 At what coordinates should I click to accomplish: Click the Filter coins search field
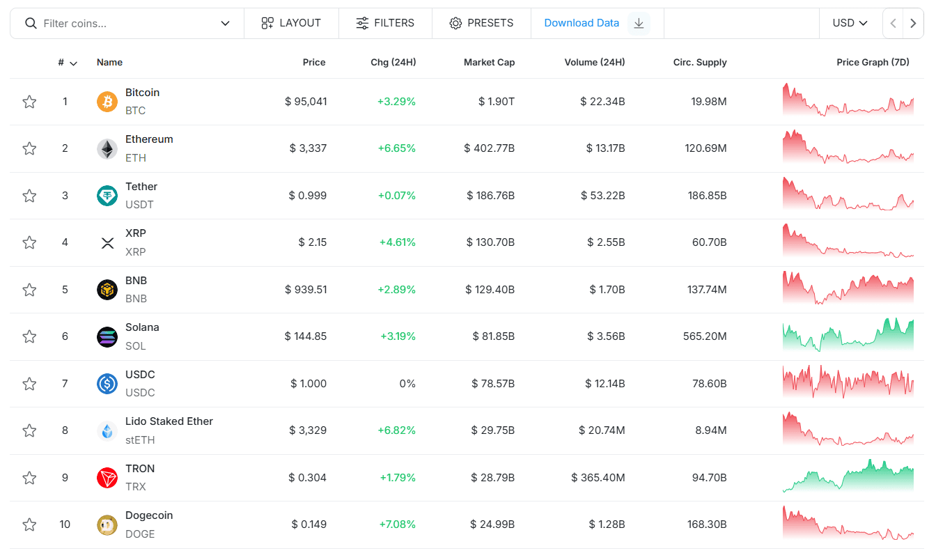[125, 23]
